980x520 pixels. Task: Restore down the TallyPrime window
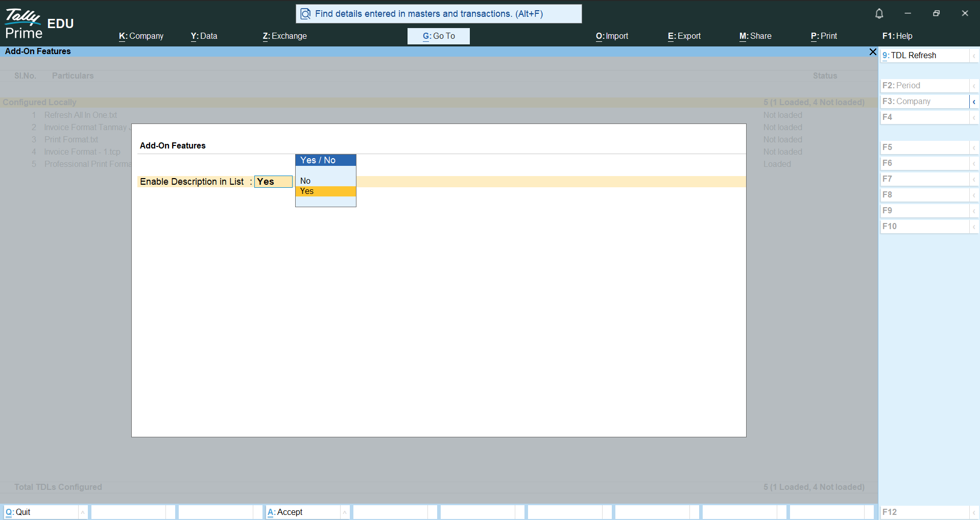[936, 13]
